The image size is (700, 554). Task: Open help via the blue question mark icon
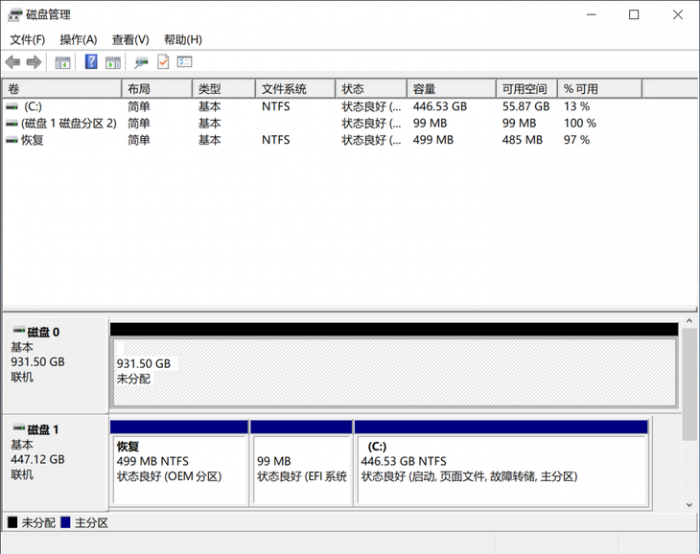click(x=91, y=62)
